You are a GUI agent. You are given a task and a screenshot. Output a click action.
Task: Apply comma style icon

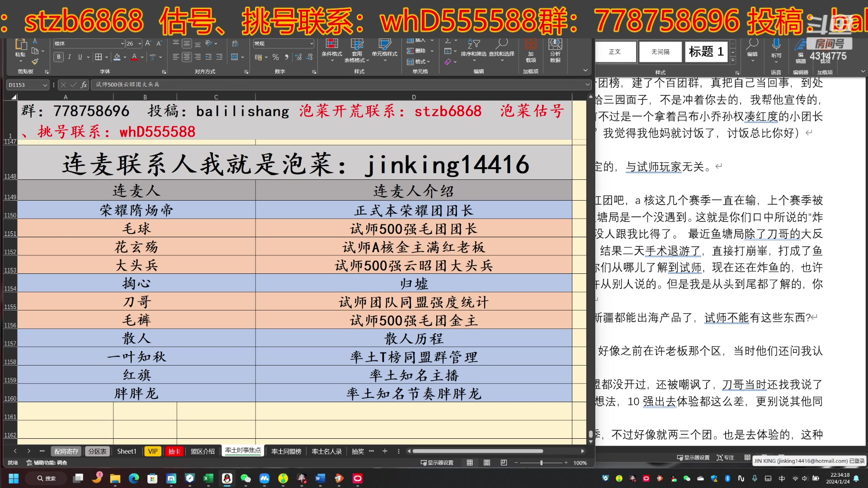[x=287, y=57]
